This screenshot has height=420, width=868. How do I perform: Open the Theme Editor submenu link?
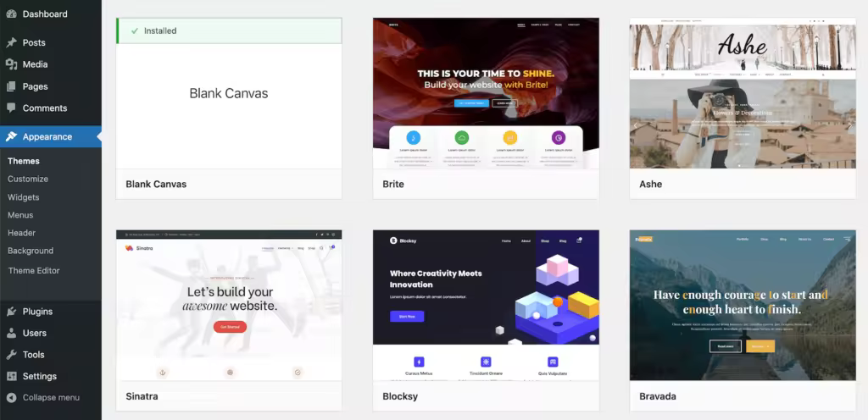34,270
